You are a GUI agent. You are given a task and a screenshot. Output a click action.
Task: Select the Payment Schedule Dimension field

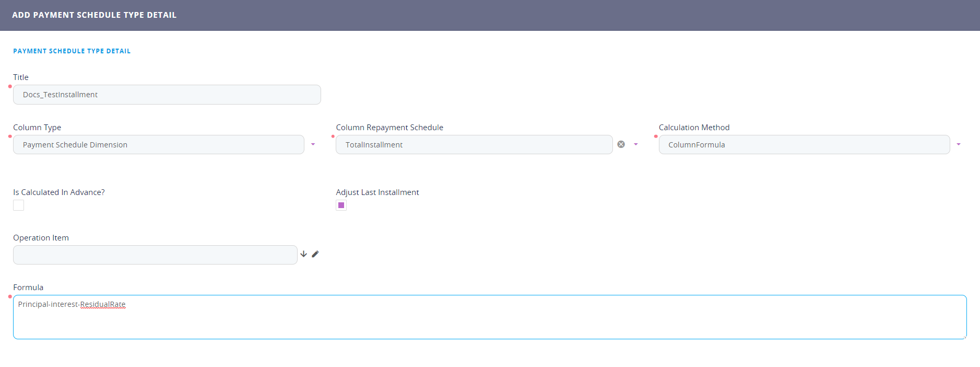(158, 145)
